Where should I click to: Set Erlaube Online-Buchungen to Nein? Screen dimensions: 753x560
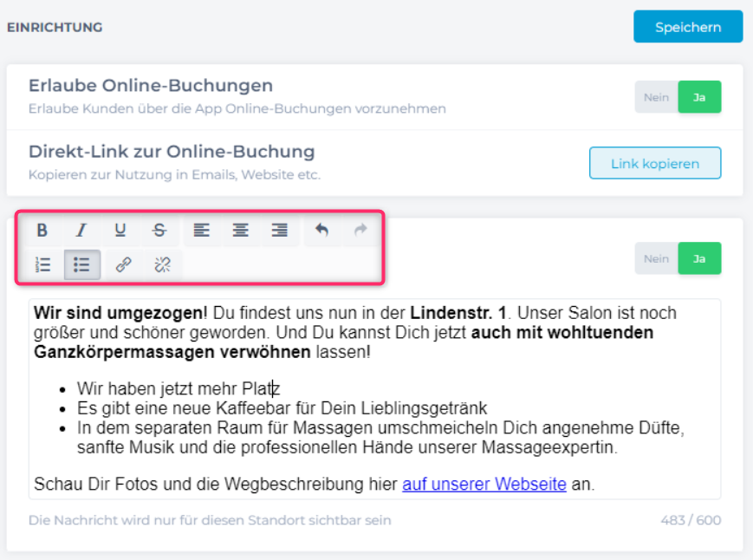[656, 97]
